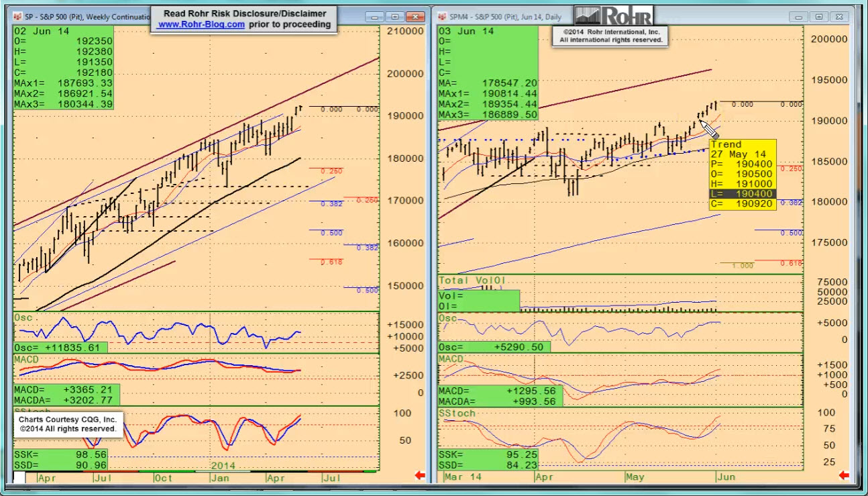This screenshot has width=868, height=496.
Task: Click the SPM4 daily chart window icon
Action: coord(443,16)
